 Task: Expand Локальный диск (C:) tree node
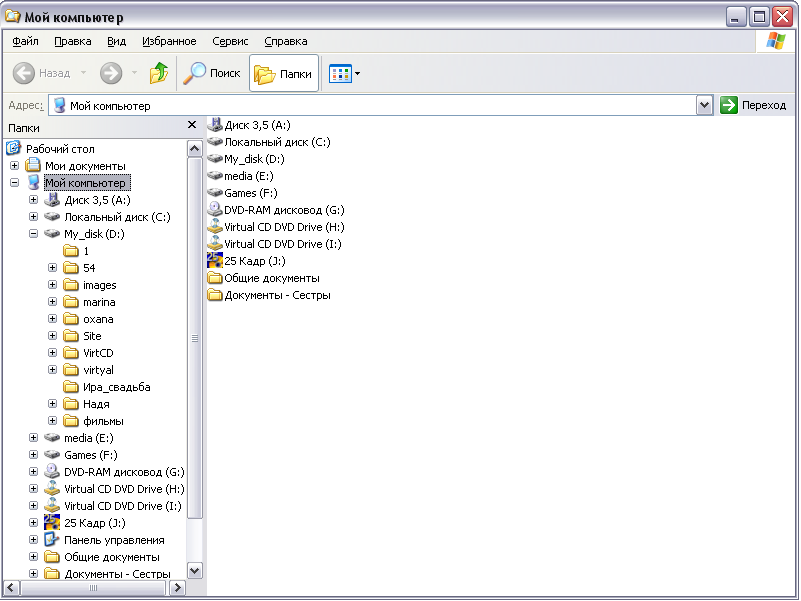point(34,217)
